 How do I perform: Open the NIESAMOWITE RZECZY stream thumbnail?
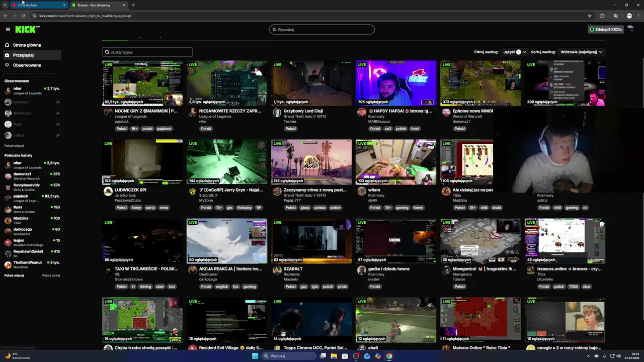227,83
